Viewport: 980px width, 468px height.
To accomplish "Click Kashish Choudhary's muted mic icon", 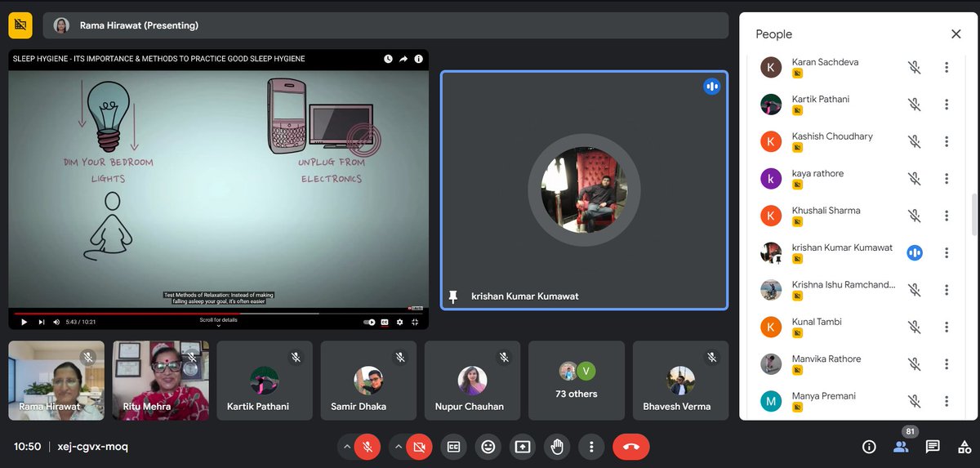I will pos(915,142).
